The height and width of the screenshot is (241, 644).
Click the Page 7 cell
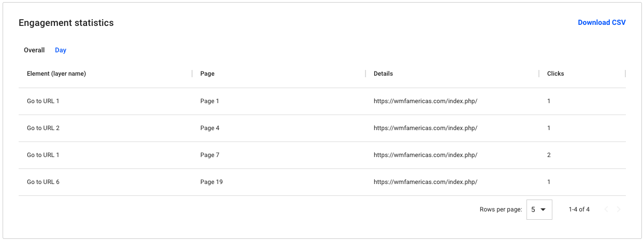click(210, 155)
